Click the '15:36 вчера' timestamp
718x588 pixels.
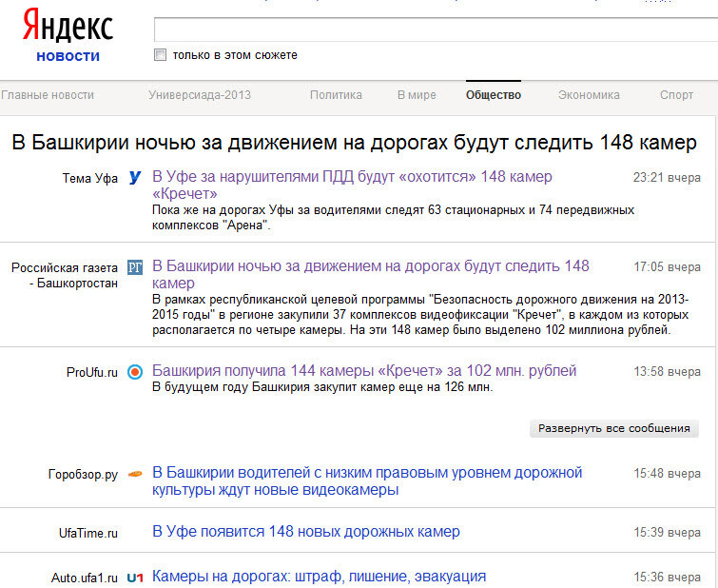pyautogui.click(x=667, y=577)
